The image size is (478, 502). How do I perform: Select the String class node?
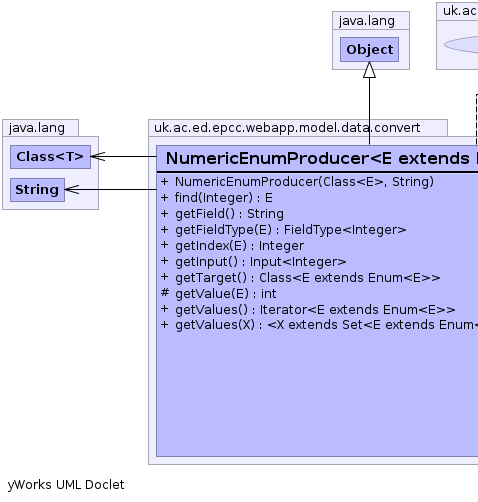click(x=37, y=190)
